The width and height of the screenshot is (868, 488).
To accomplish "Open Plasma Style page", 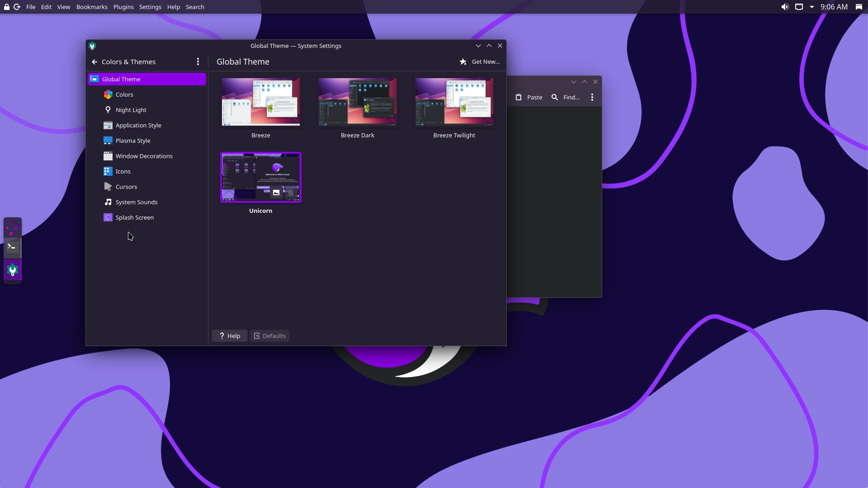I will 147,141.
